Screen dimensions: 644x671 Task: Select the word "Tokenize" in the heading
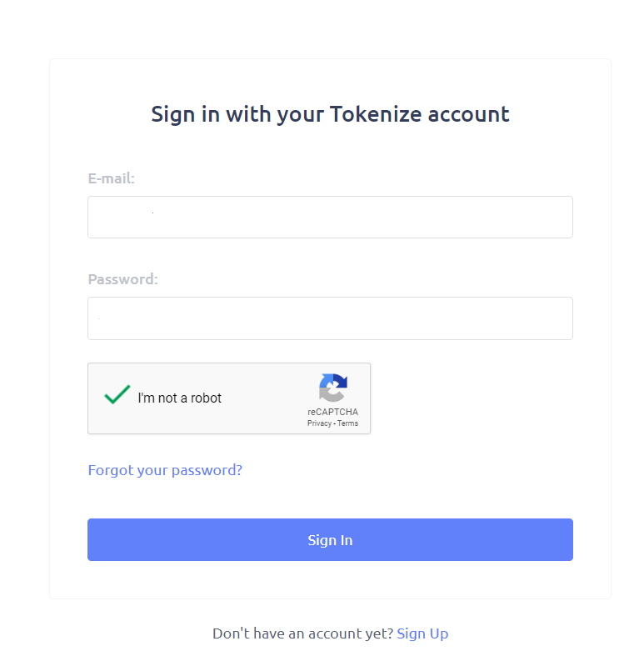coord(376,114)
